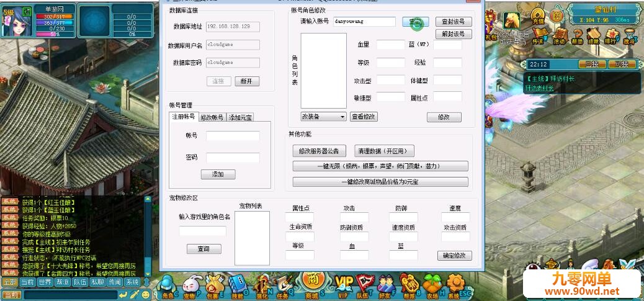Click the 解封该号 unban account button

click(x=454, y=34)
